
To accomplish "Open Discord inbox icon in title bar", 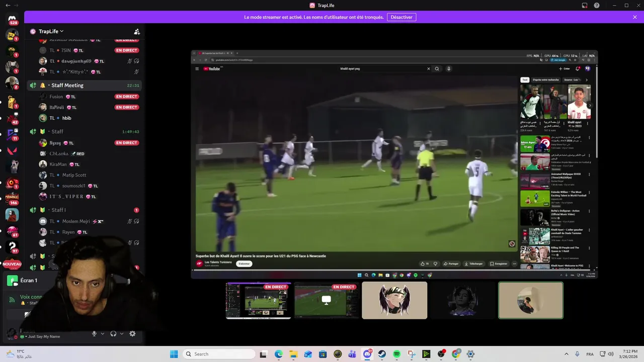I will [x=585, y=6].
